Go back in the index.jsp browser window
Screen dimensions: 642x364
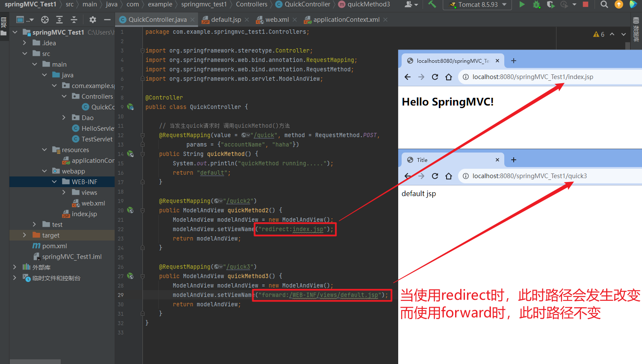coord(408,77)
